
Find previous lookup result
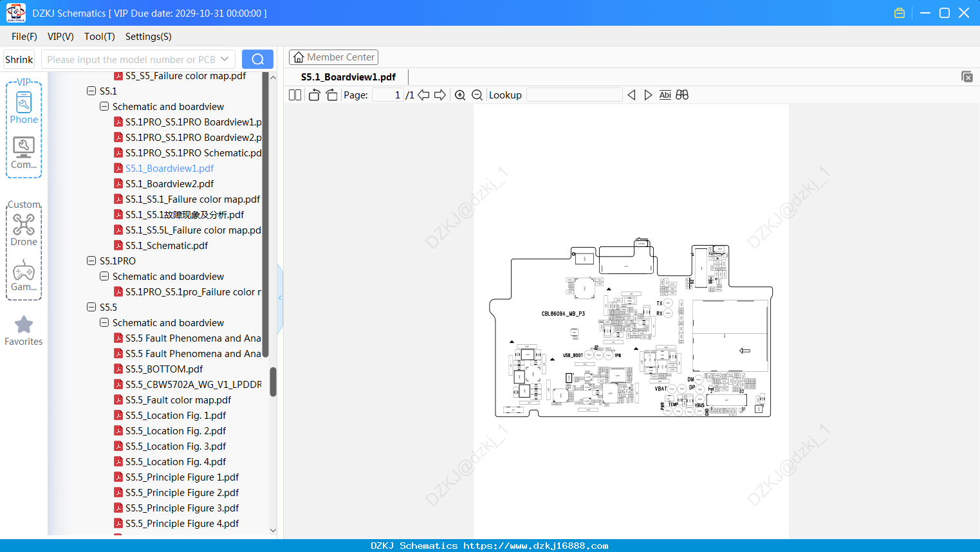click(631, 95)
